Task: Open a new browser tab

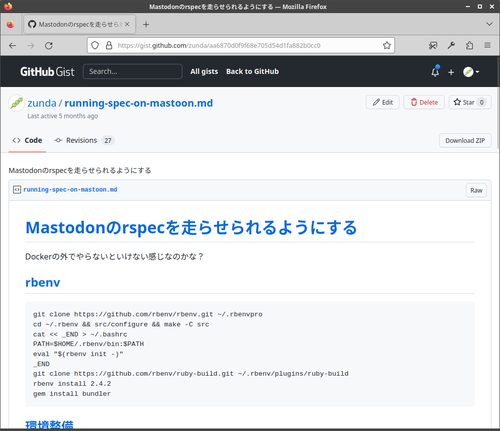Action: click(x=146, y=24)
